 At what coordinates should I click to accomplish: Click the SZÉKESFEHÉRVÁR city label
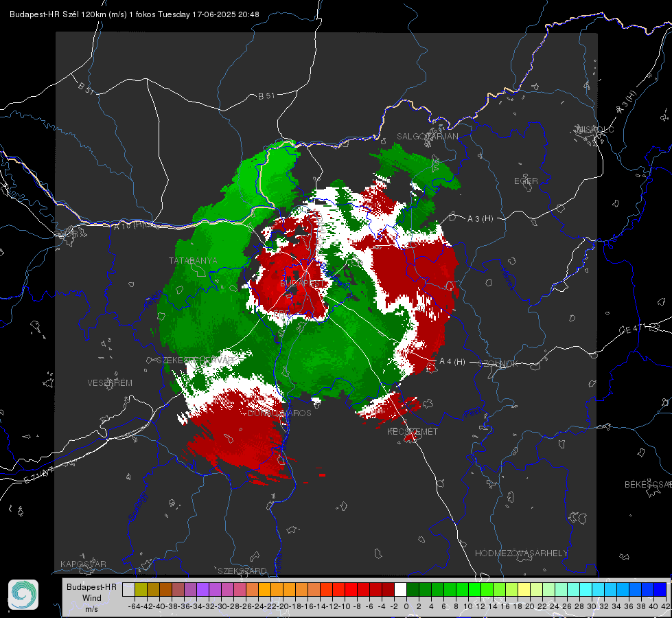(195, 360)
